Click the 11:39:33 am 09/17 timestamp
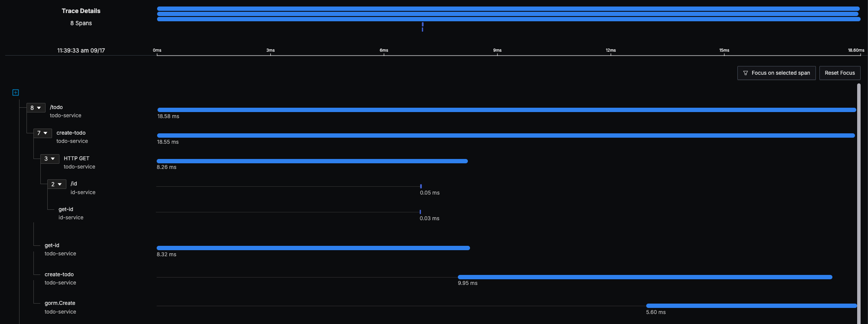 [x=81, y=50]
